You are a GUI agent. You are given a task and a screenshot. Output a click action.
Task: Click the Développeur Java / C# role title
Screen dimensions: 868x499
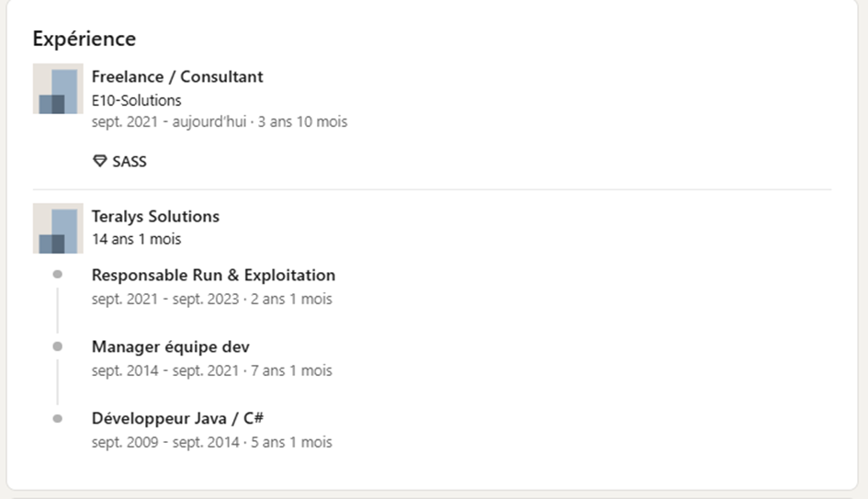pos(178,418)
